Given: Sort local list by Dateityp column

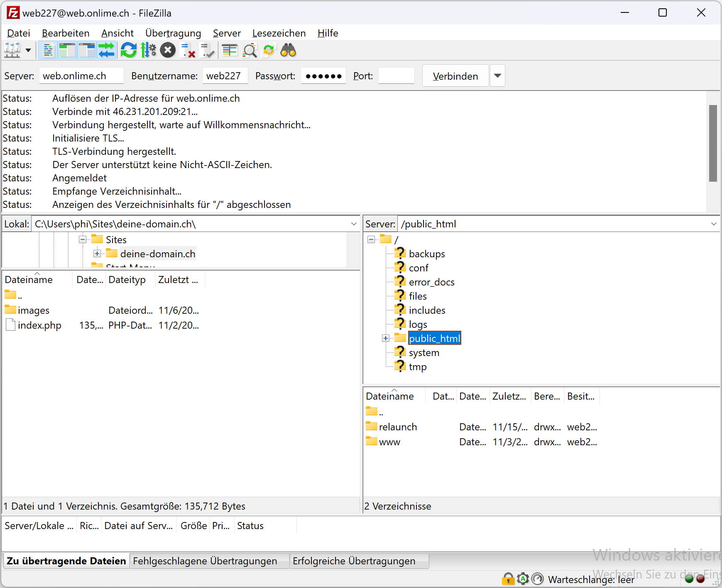Looking at the screenshot, I should (131, 280).
